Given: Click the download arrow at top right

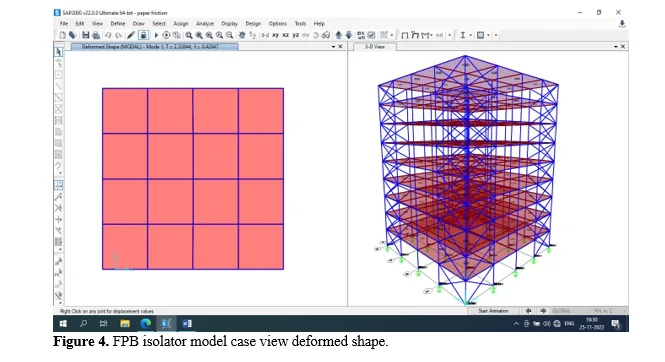Looking at the screenshot, I should coord(622,24).
